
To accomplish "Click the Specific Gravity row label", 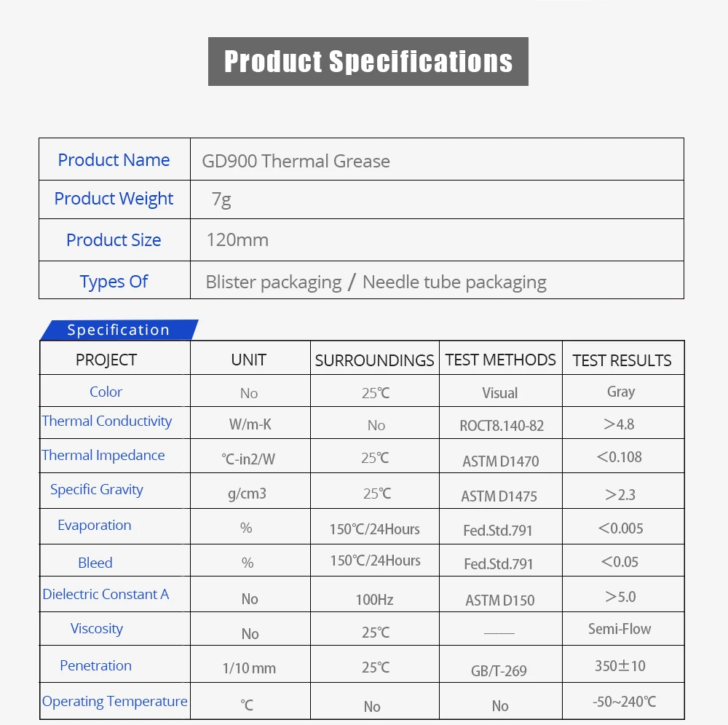I will pyautogui.click(x=97, y=490).
